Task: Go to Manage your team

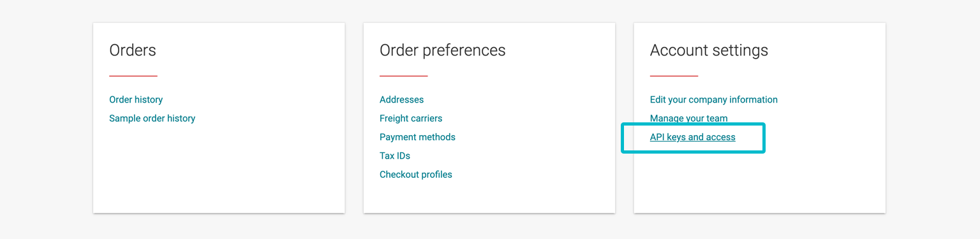Action: [688, 118]
